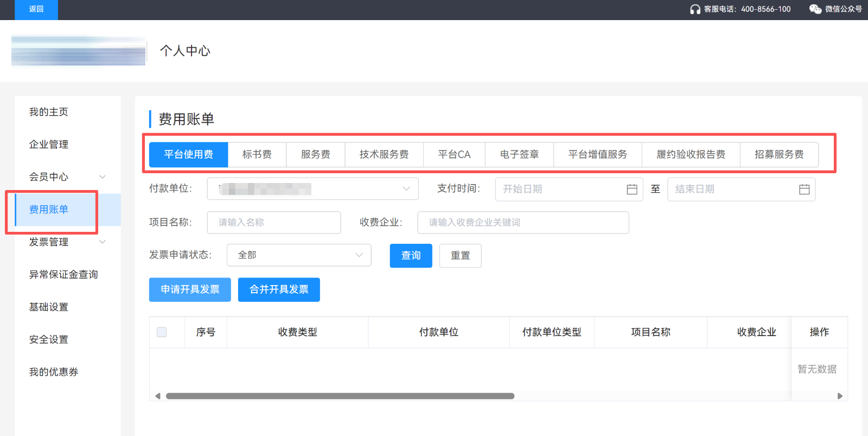Click the 付款单位类型 column header

point(552,332)
